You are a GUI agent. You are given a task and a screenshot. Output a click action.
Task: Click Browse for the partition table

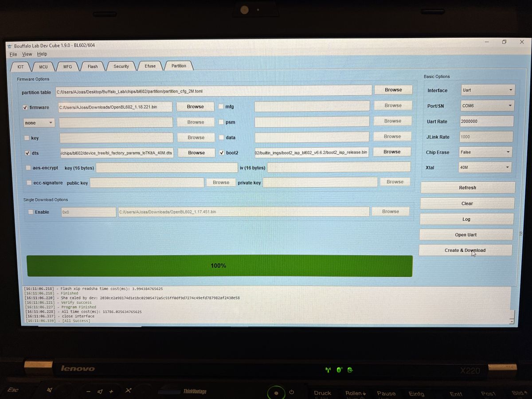click(393, 90)
